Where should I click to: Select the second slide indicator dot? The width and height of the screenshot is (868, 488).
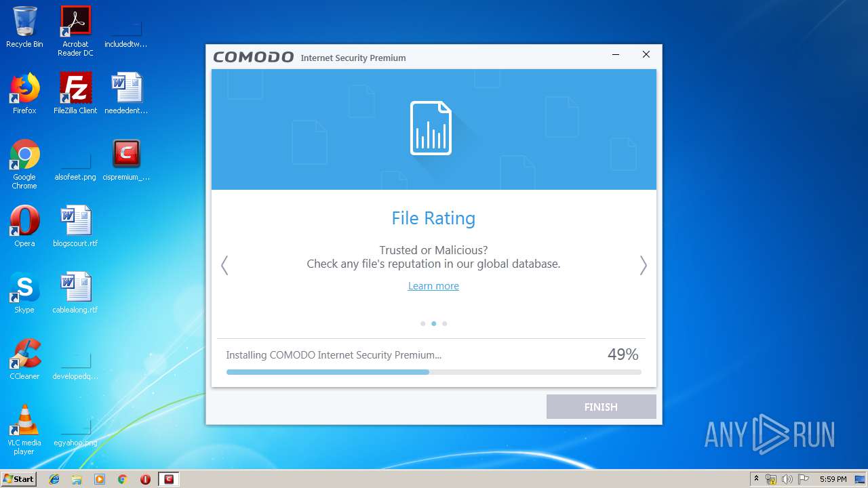pyautogui.click(x=434, y=324)
